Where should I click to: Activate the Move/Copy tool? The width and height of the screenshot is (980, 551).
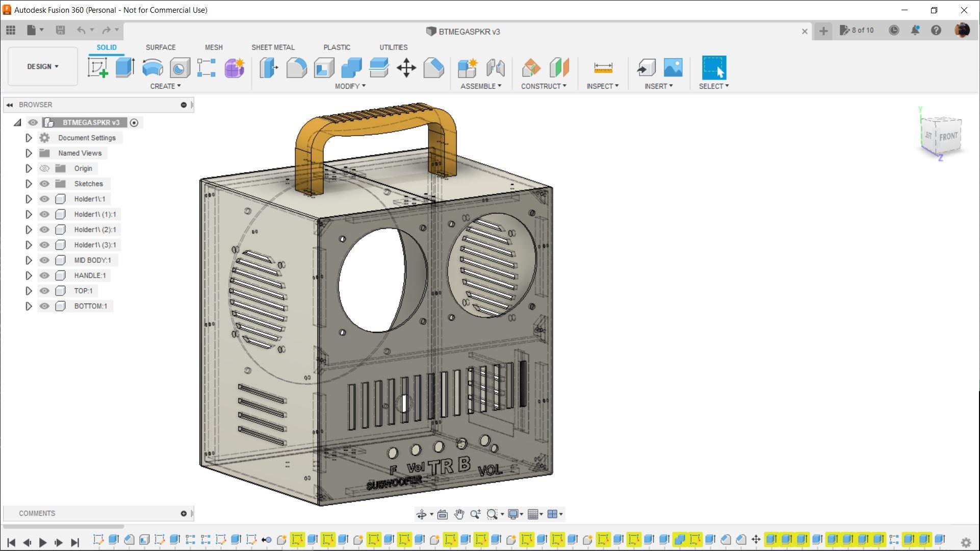406,68
